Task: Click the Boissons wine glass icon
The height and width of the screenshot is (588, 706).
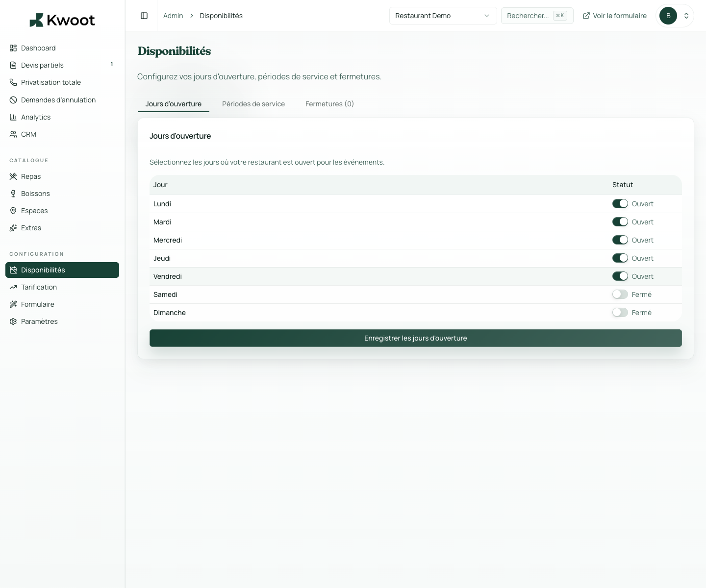Action: point(13,194)
